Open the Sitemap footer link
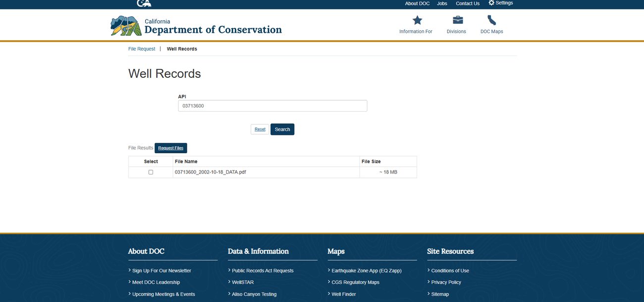The image size is (644, 302). click(440, 294)
